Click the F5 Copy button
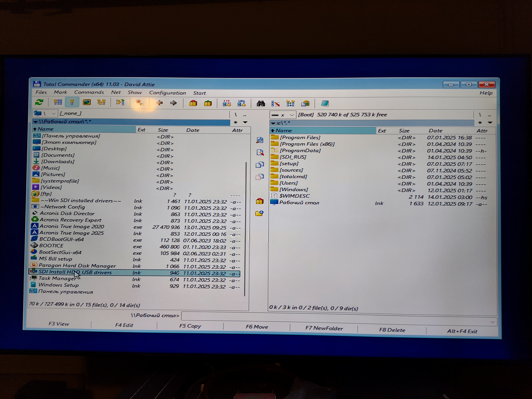Screen dimensions: 532x399 click(x=190, y=326)
